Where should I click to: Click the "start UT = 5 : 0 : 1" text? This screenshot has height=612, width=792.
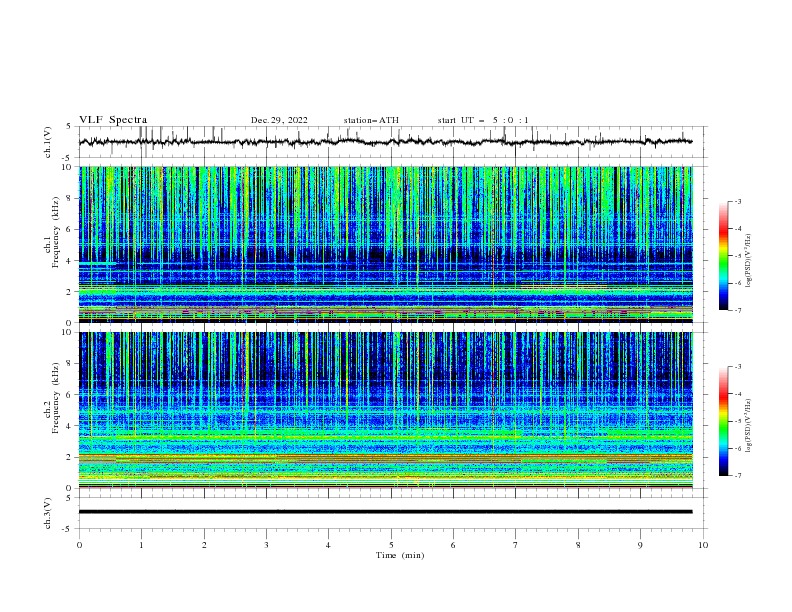pos(483,120)
